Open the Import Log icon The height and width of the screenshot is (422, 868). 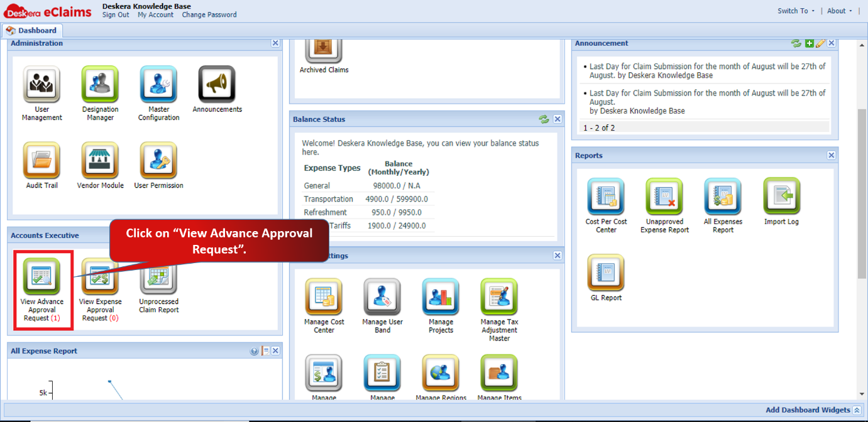click(782, 197)
